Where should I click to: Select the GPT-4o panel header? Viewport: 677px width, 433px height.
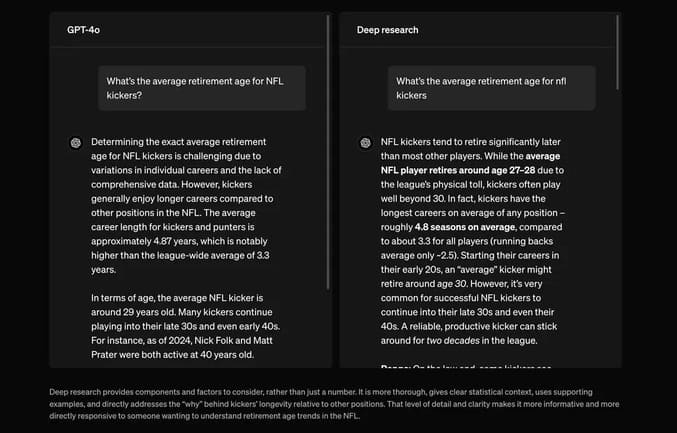(84, 30)
